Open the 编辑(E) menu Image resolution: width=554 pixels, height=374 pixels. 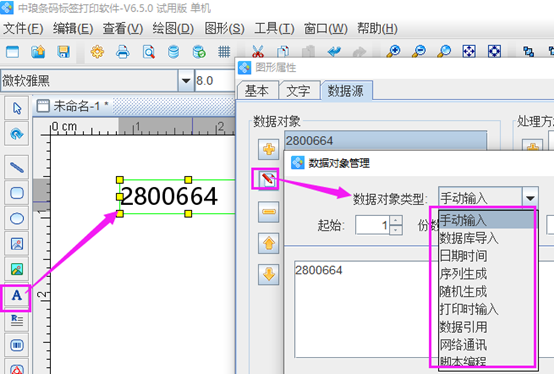(x=73, y=29)
